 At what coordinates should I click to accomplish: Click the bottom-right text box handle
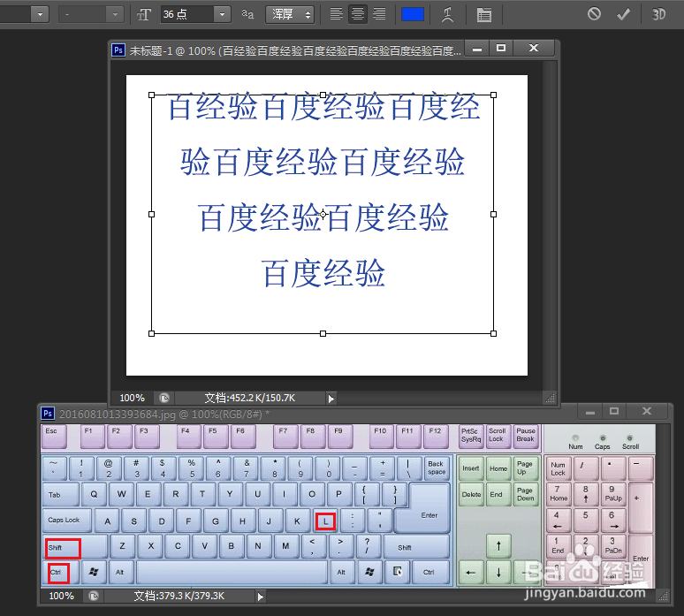pyautogui.click(x=493, y=333)
